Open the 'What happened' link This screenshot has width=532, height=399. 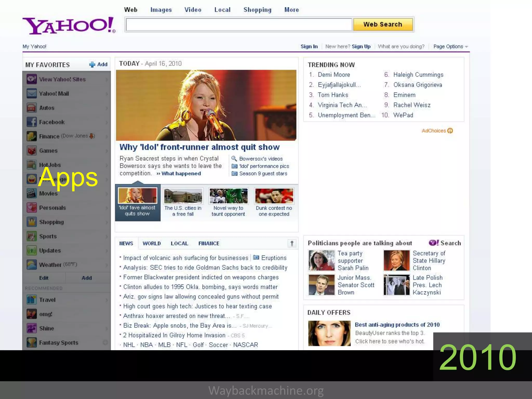(181, 174)
